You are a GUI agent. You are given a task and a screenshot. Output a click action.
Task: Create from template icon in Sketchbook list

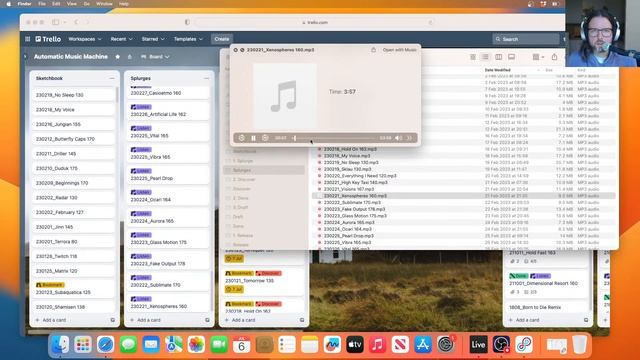pyautogui.click(x=113, y=320)
